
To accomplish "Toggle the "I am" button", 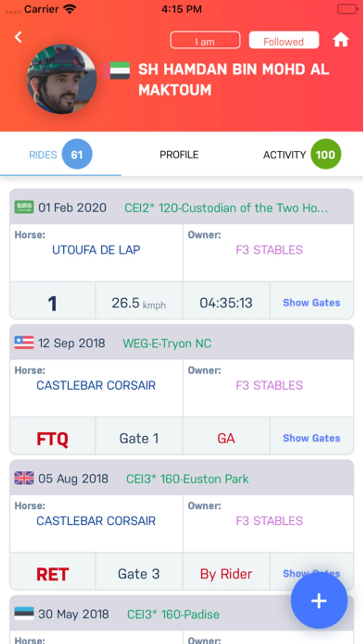I will [x=205, y=41].
